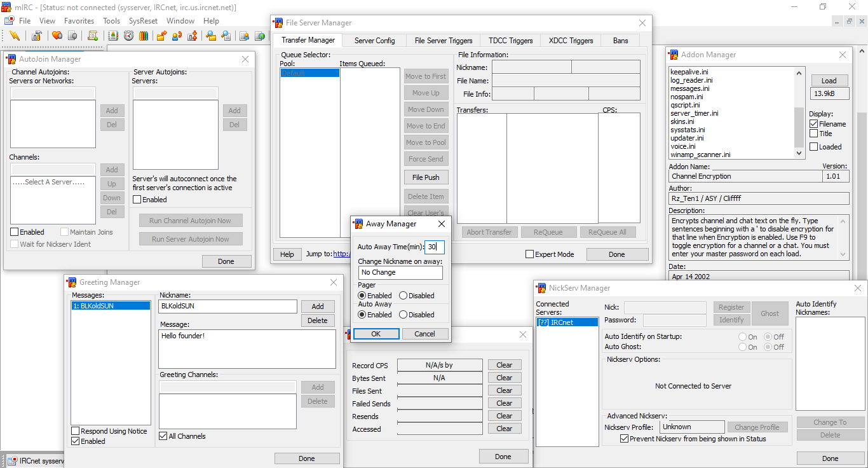
Task: Open the Channels List toolbar icon
Action: click(72, 36)
